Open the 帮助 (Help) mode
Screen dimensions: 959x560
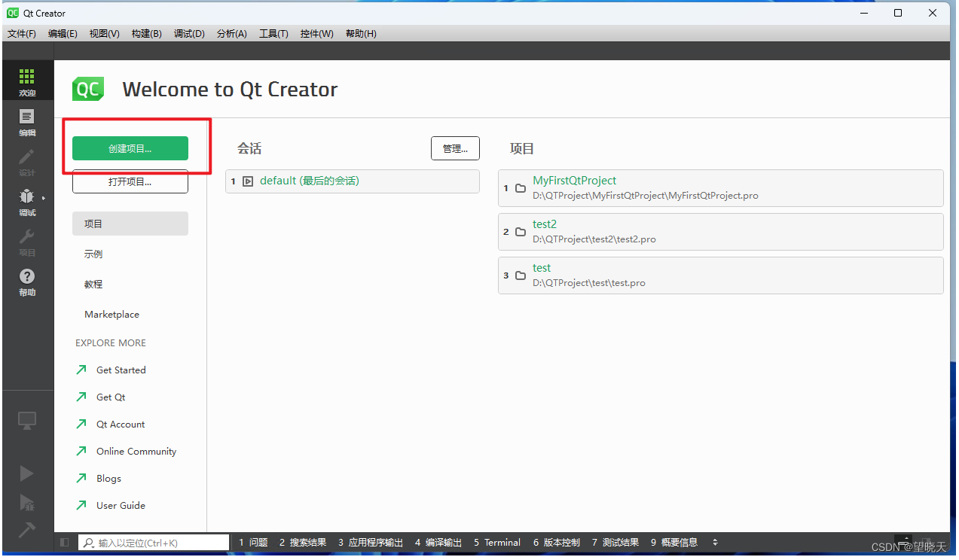(x=27, y=282)
